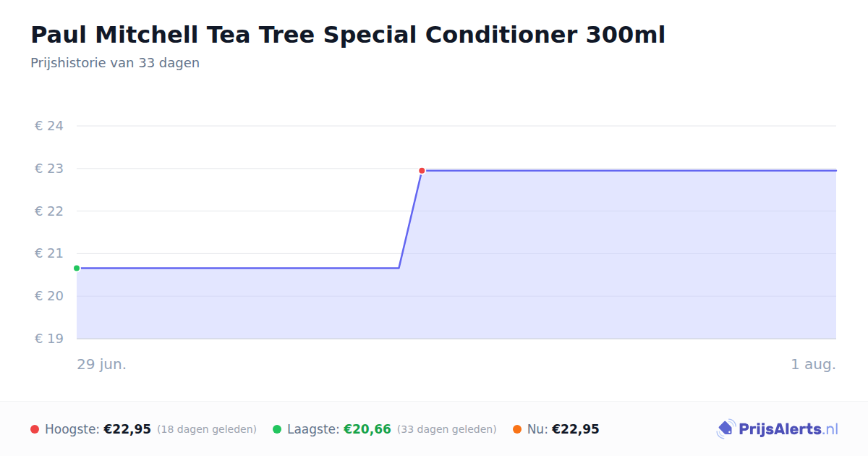Click the Prijshistorie van 33 dagen subtitle

coord(115,63)
